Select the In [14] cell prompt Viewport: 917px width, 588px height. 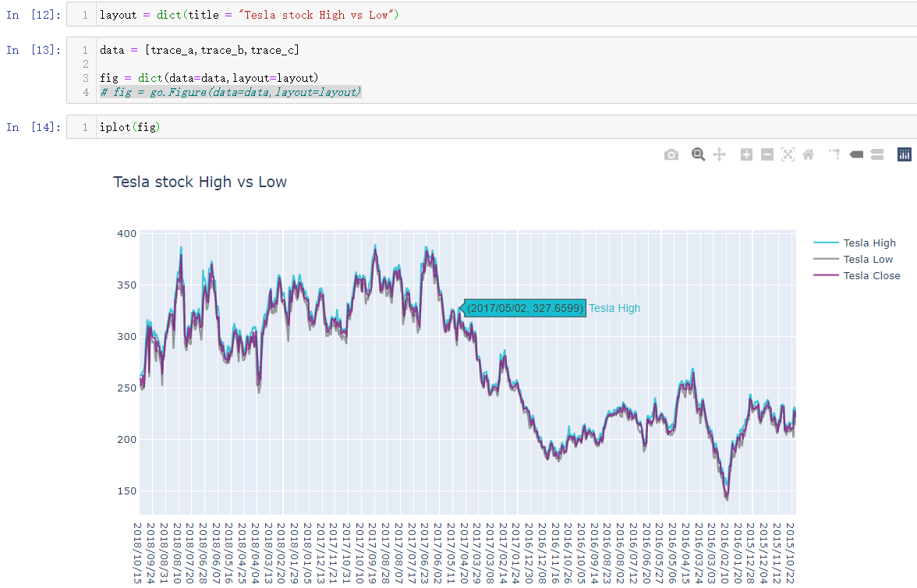click(x=34, y=128)
